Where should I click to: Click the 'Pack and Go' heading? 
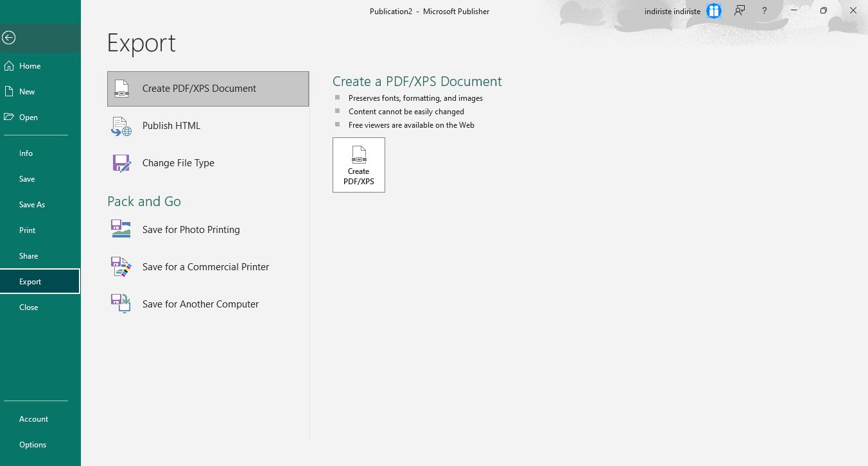144,202
